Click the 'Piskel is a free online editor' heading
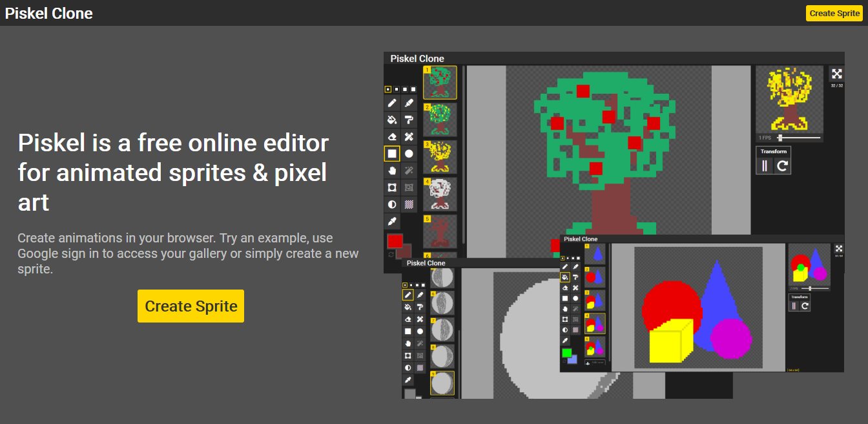This screenshot has width=868, height=424. click(x=174, y=173)
